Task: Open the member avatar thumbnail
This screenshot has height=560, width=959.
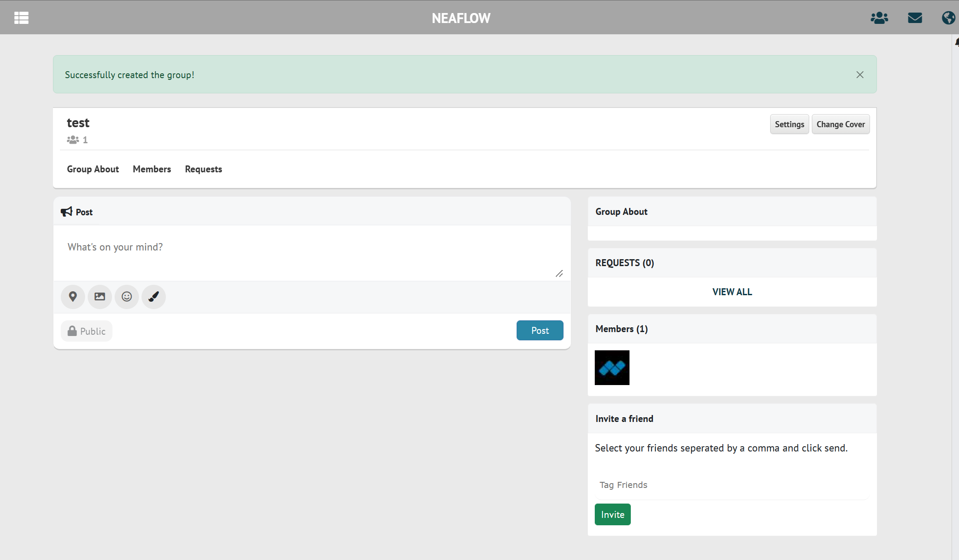Action: (612, 368)
